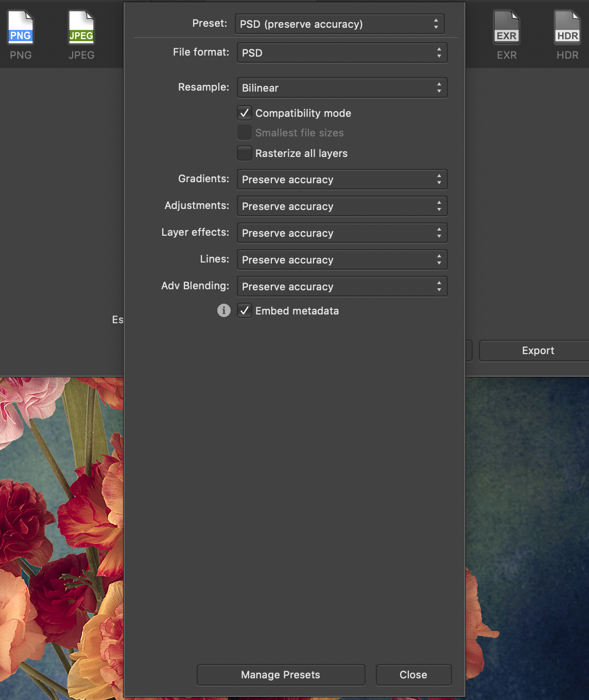
Task: Open the File format dropdown
Action: (342, 53)
